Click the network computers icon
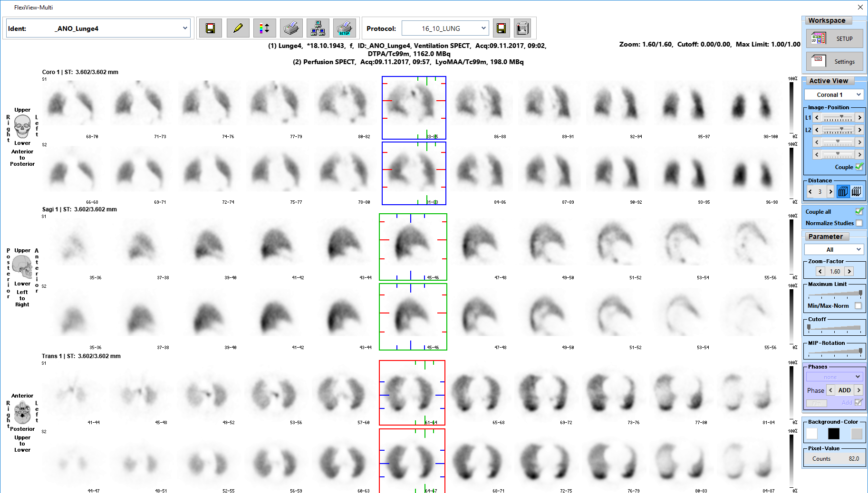Viewport: 868px width, 493px height. tap(318, 28)
